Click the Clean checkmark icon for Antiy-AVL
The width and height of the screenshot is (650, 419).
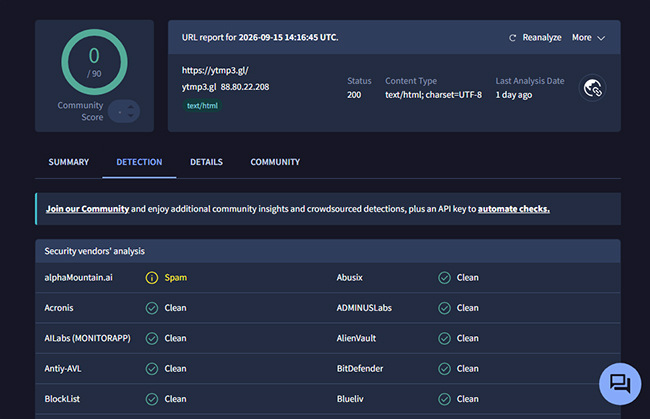(x=152, y=368)
